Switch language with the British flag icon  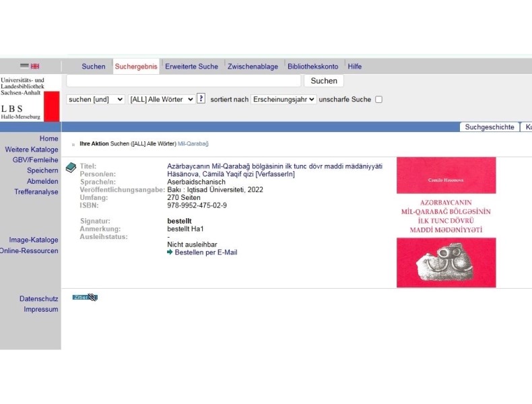coord(35,67)
